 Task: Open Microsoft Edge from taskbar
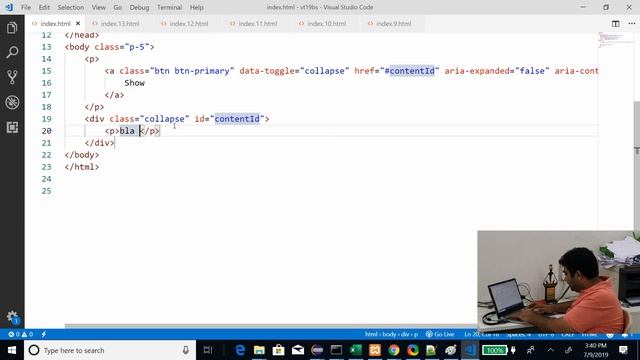coord(240,350)
